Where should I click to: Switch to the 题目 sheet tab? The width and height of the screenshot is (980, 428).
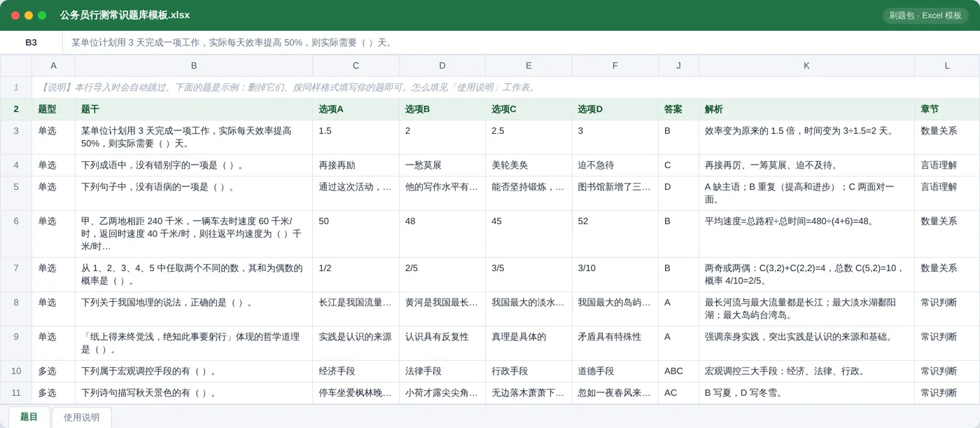(x=29, y=417)
